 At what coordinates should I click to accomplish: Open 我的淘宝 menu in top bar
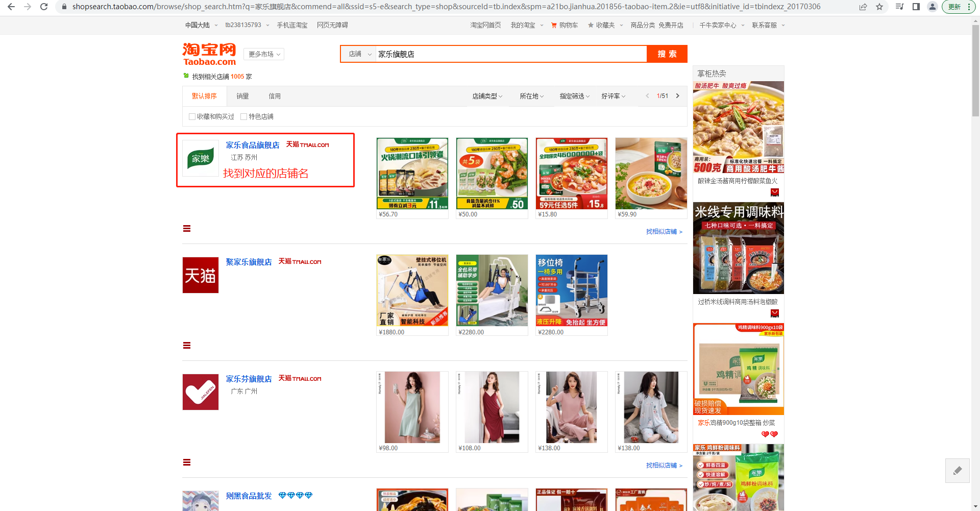click(527, 25)
